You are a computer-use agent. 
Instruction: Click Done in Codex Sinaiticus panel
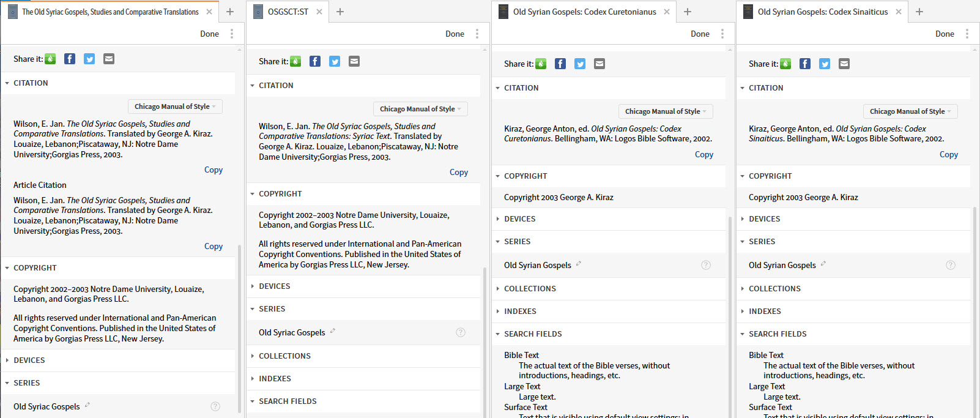coord(945,34)
